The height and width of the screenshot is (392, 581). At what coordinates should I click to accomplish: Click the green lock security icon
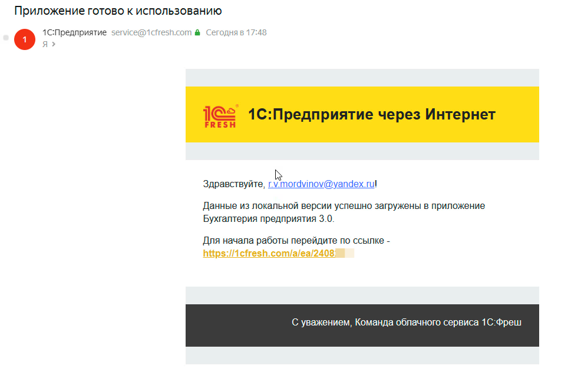(197, 32)
